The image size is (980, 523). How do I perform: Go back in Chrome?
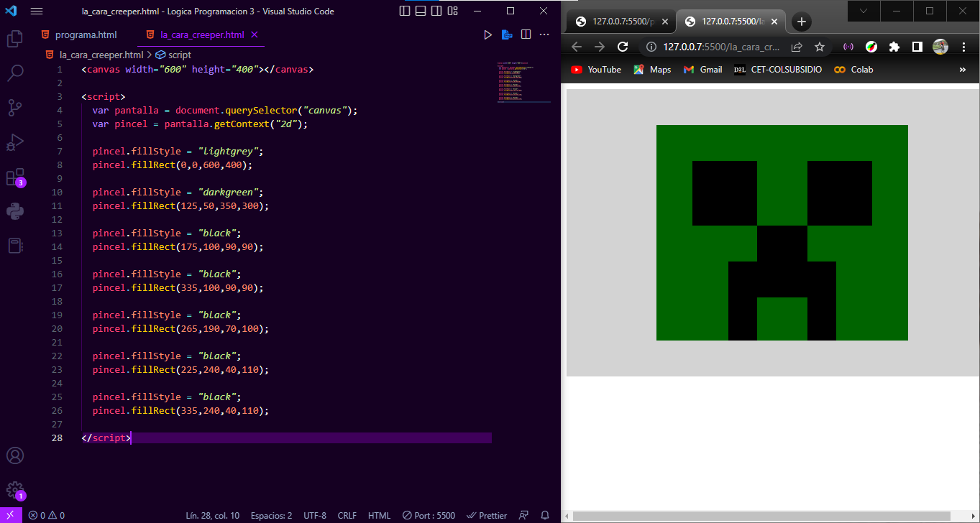576,47
